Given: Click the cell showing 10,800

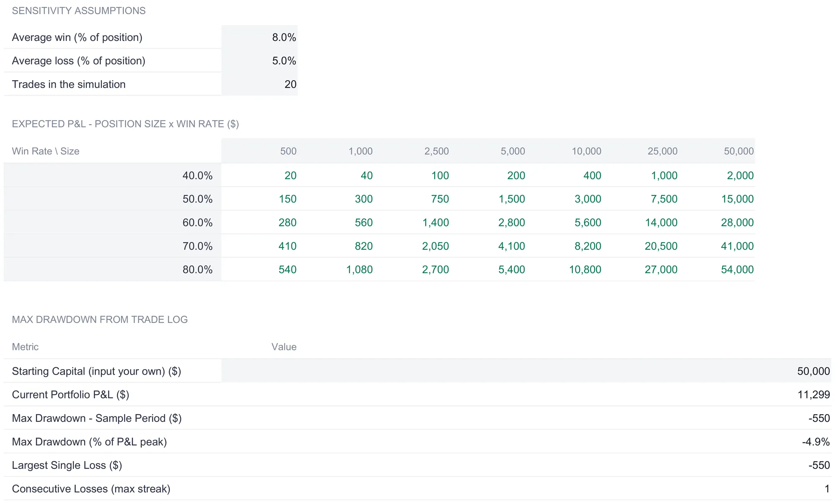Looking at the screenshot, I should [x=585, y=269].
